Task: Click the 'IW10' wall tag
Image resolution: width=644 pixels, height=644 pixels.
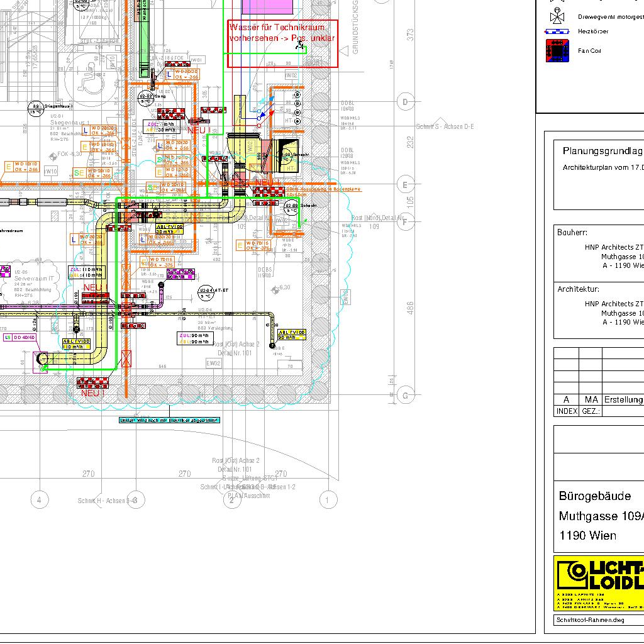Action: click(x=51, y=171)
